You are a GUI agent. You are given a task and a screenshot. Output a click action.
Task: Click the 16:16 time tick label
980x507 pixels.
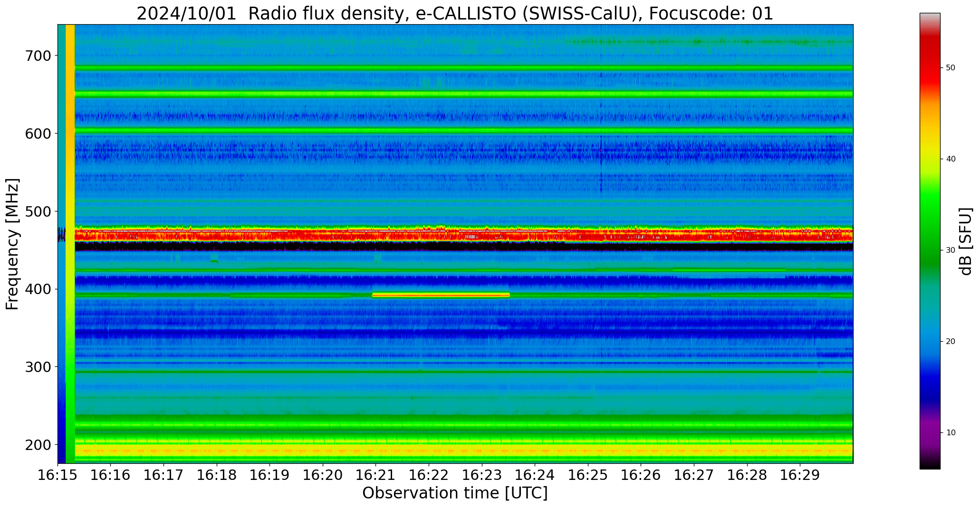click(111, 475)
